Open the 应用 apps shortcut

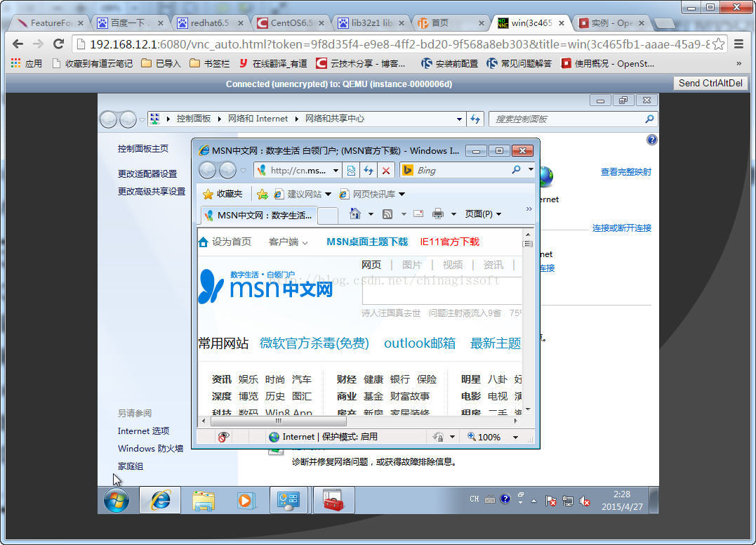coord(27,63)
